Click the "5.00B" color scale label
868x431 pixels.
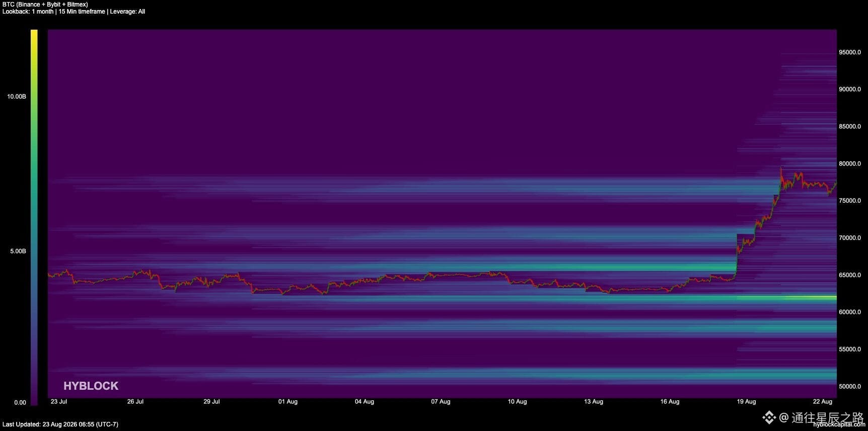(18, 251)
